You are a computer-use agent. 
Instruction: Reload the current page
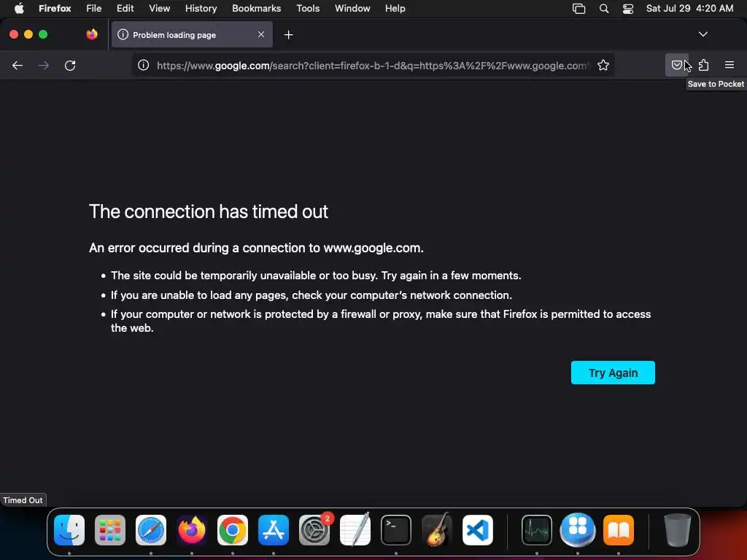pos(70,65)
